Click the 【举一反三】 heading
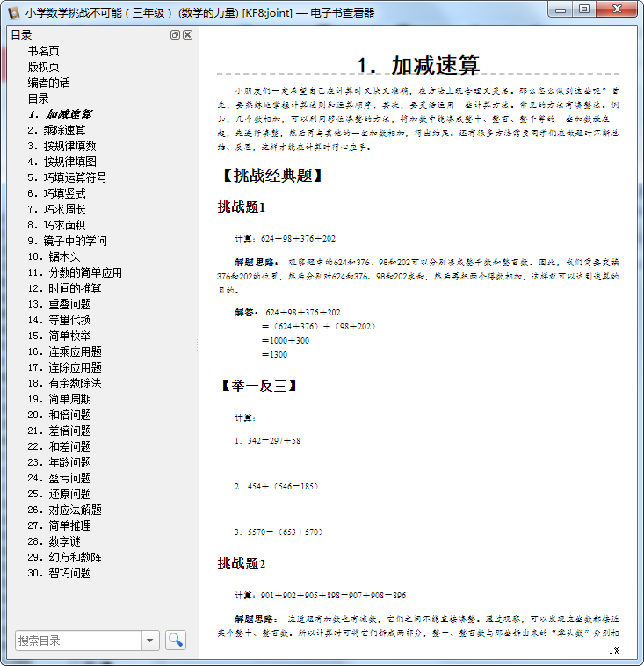The height and width of the screenshot is (666, 644). click(x=258, y=386)
